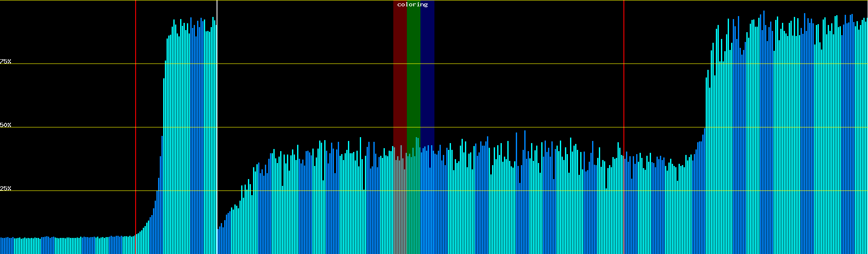The height and width of the screenshot is (254, 868).
Task: Select the left red vertical marker line
Action: click(136, 106)
